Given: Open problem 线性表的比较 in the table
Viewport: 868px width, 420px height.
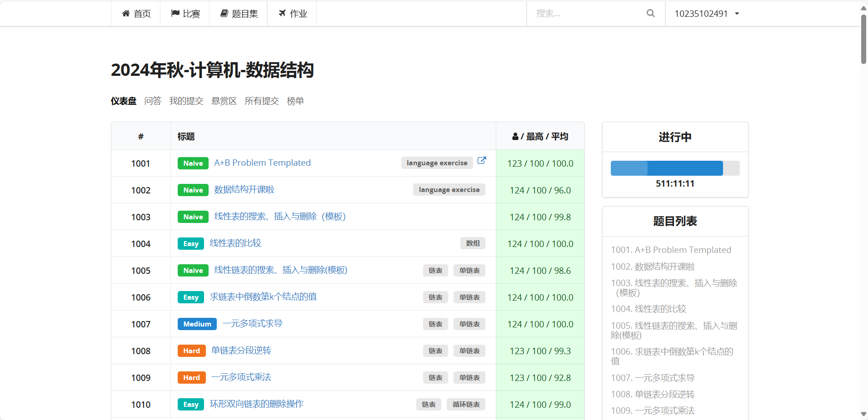Looking at the screenshot, I should pyautogui.click(x=235, y=243).
